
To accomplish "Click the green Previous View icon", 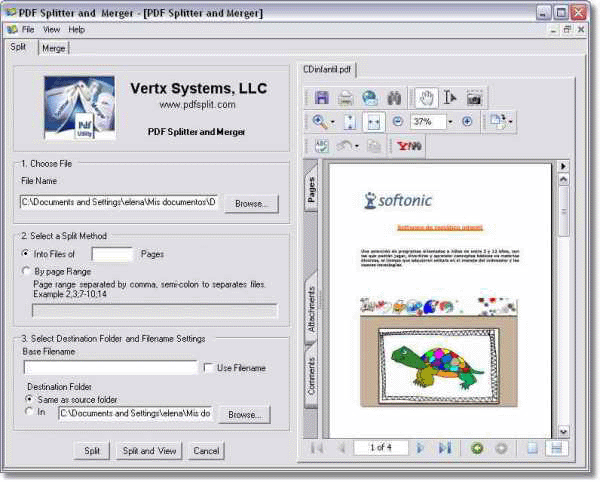I will tap(477, 448).
